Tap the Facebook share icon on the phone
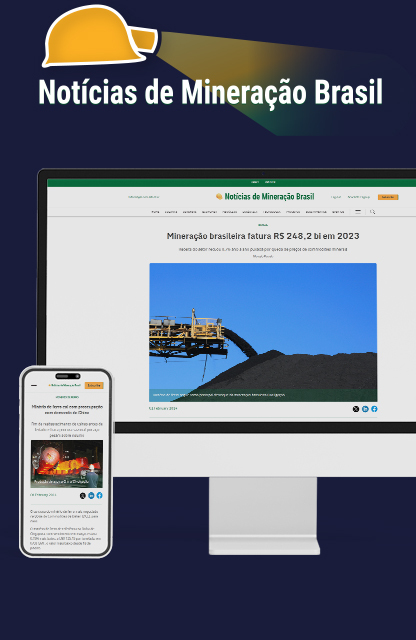The image size is (416, 640). pyautogui.click(x=99, y=496)
